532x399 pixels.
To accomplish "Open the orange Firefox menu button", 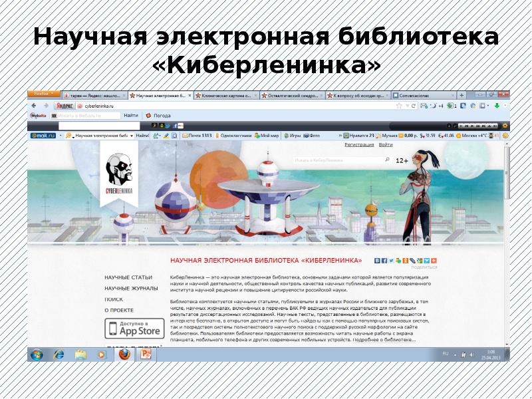I will (44, 94).
